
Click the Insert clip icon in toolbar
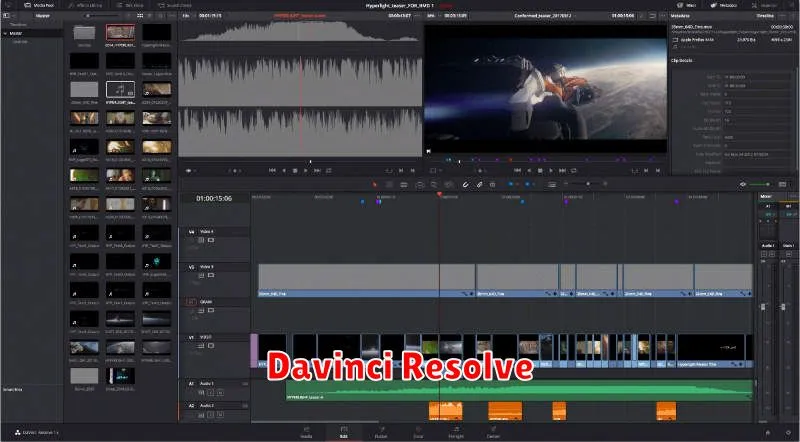pyautogui.click(x=419, y=184)
